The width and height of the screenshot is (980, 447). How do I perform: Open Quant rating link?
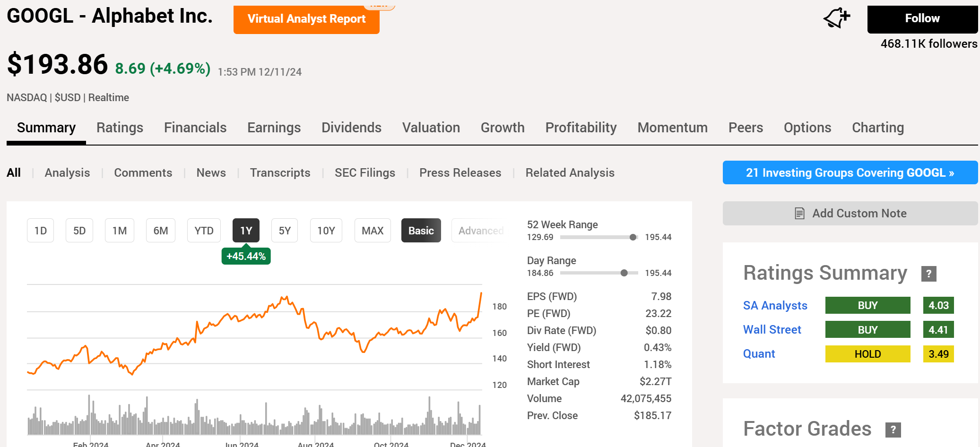759,354
